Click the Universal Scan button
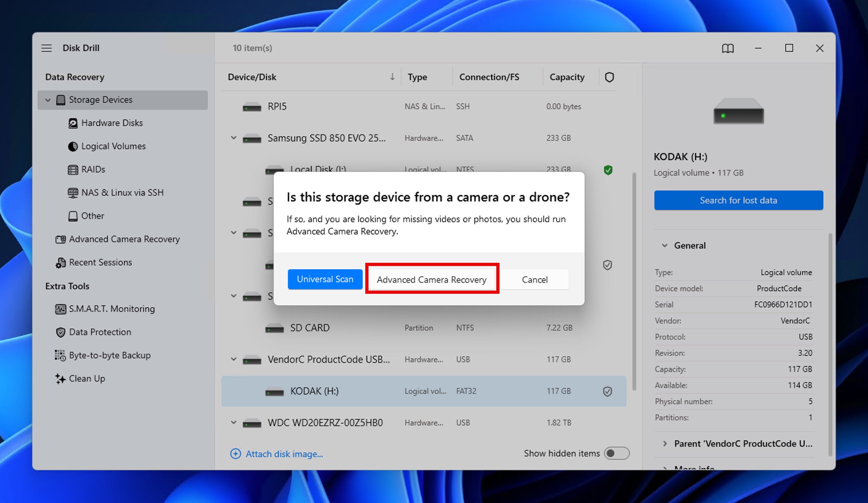 click(325, 279)
